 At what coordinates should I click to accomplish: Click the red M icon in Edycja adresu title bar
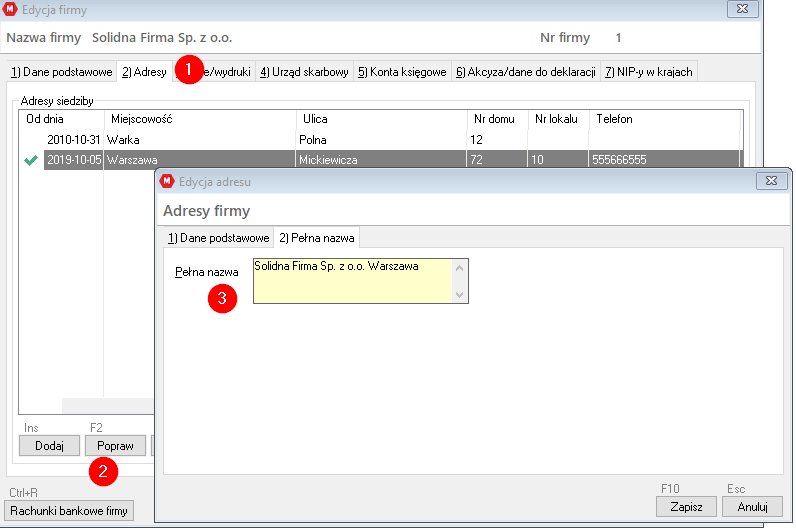pyautogui.click(x=168, y=181)
